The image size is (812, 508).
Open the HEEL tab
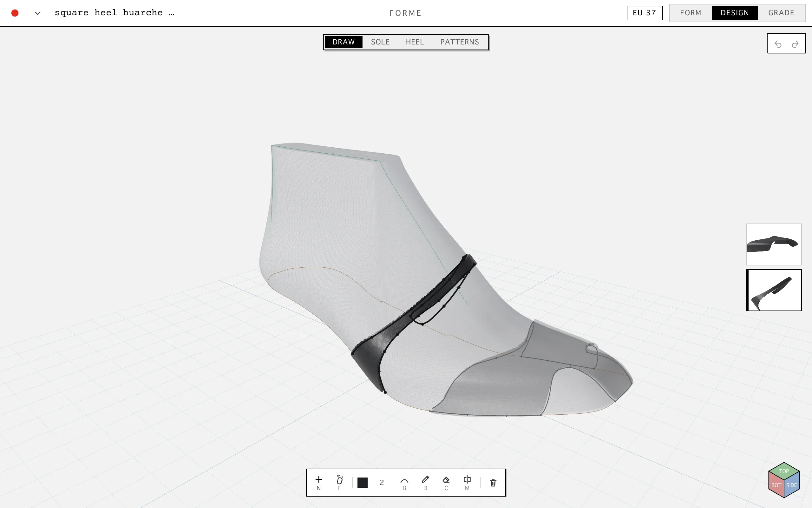(x=415, y=42)
